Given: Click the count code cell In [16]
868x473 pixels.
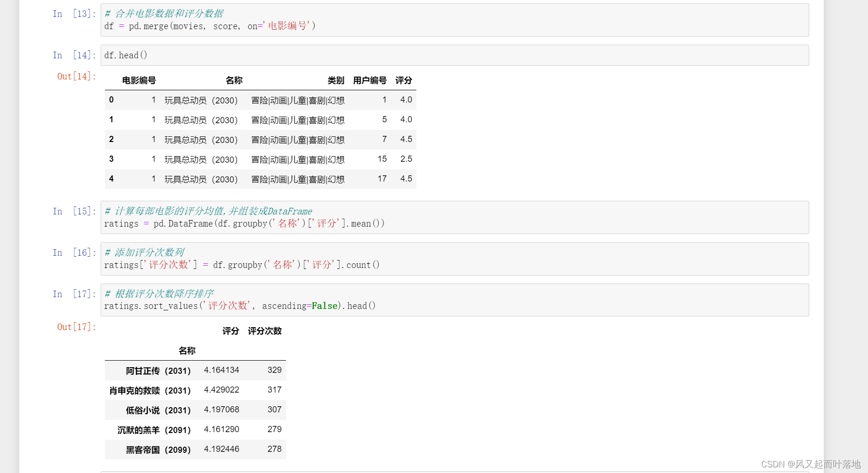Looking at the screenshot, I should 454,259.
